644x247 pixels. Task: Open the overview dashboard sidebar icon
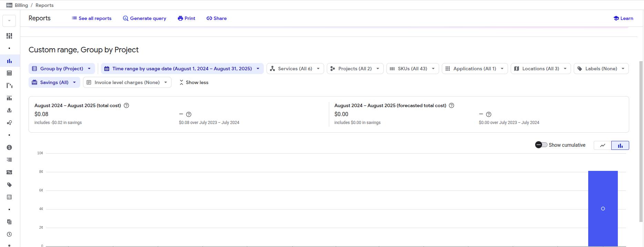click(x=9, y=36)
